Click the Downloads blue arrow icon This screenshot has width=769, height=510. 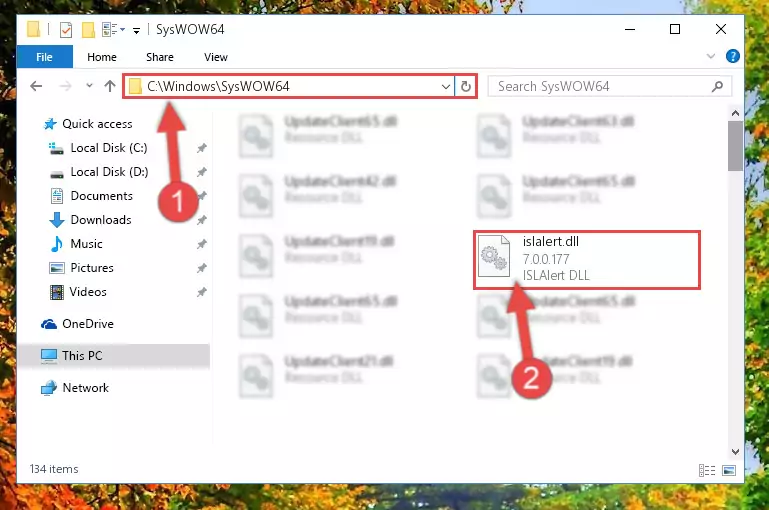[57, 220]
